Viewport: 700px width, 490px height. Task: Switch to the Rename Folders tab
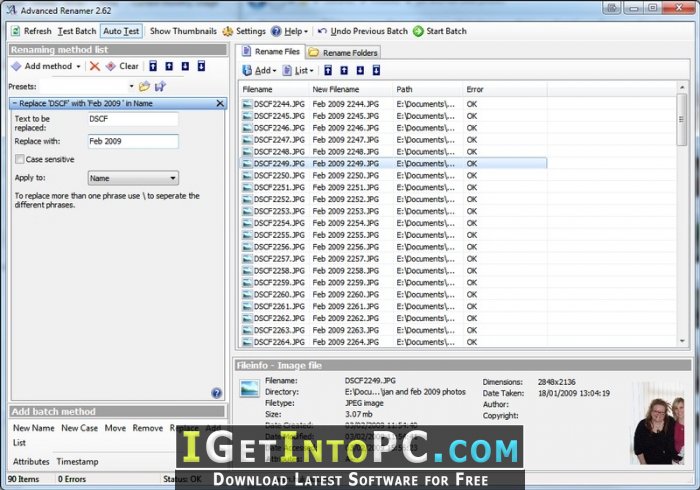[x=343, y=53]
